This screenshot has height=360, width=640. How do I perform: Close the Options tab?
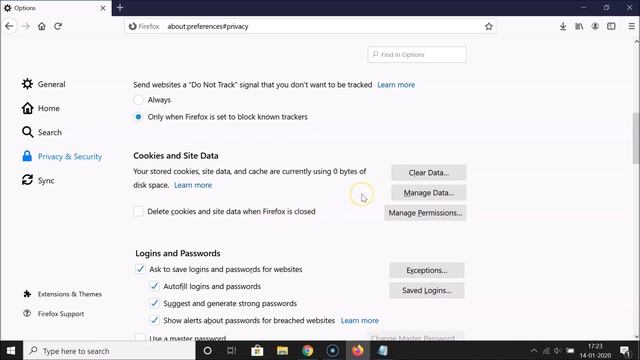pos(103,8)
